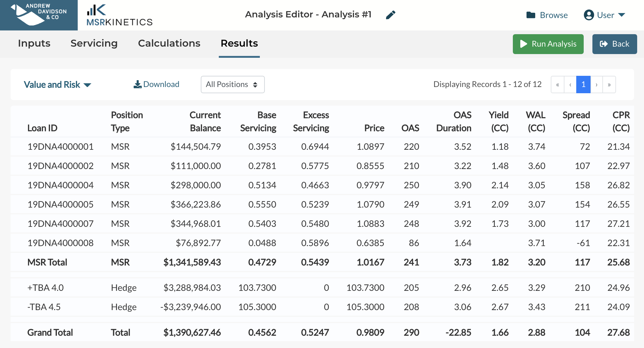Click CPR value 27.21

[619, 224]
